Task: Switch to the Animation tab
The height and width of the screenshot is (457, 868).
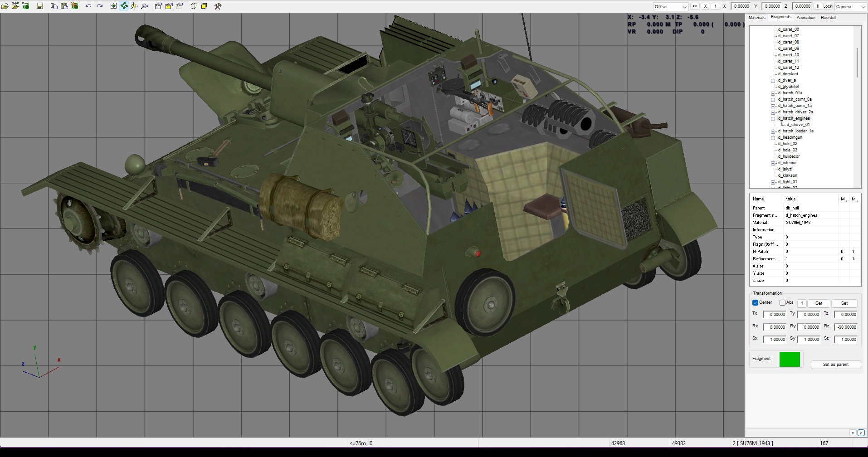Action: click(x=806, y=17)
